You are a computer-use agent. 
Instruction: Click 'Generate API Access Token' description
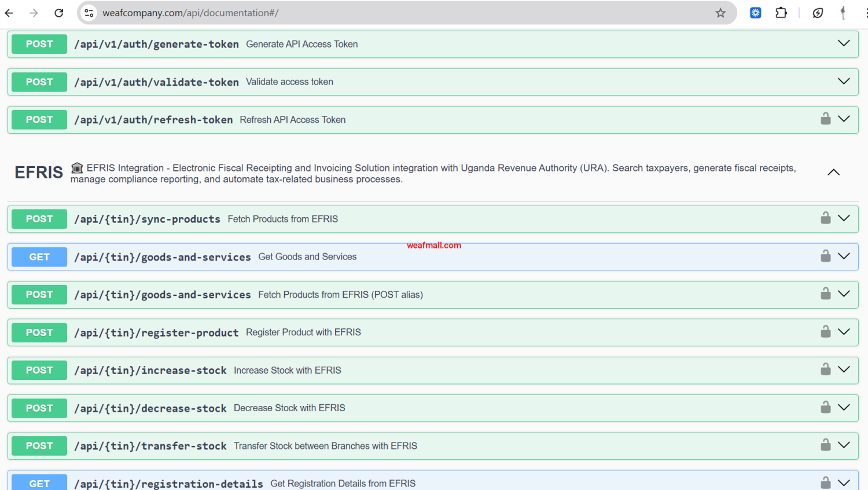coord(302,44)
